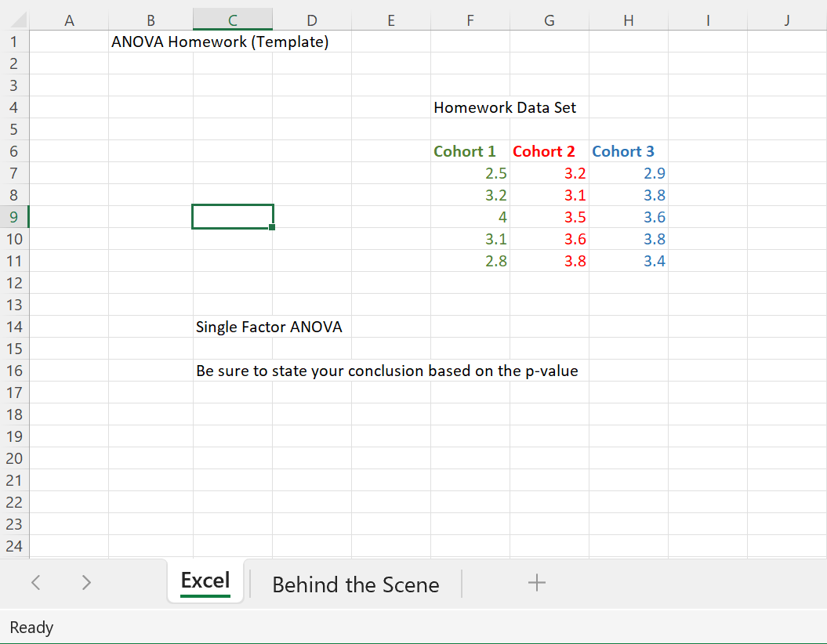Click Cohort 2 value 3.8
Image resolution: width=827 pixels, height=644 pixels.
pyautogui.click(x=549, y=261)
